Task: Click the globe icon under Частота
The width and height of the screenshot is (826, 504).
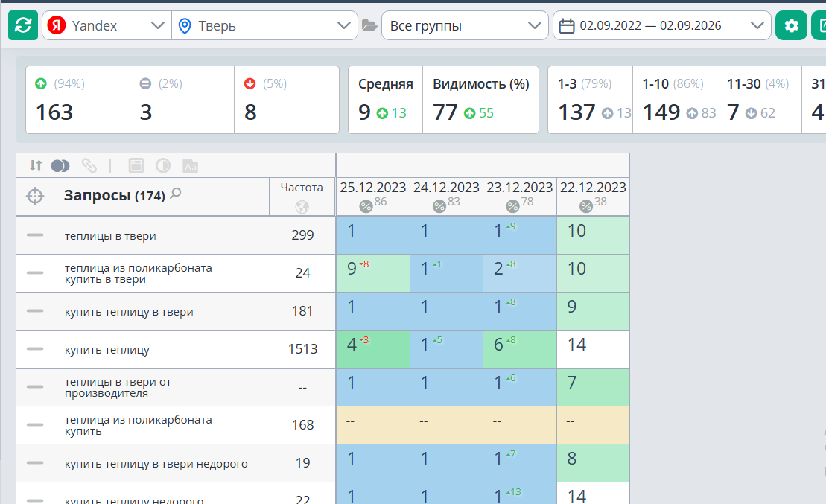Action: click(302, 207)
